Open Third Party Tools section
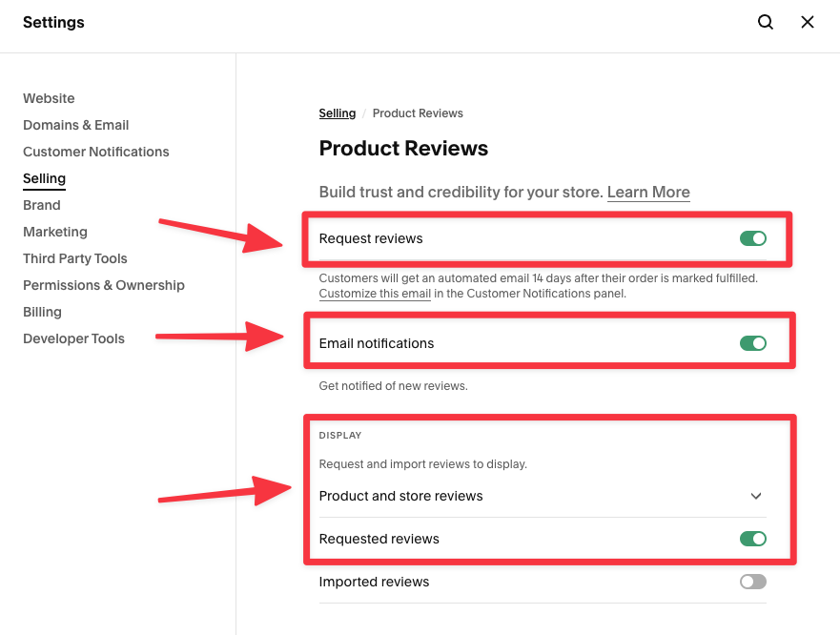Image resolution: width=840 pixels, height=635 pixels. point(74,258)
